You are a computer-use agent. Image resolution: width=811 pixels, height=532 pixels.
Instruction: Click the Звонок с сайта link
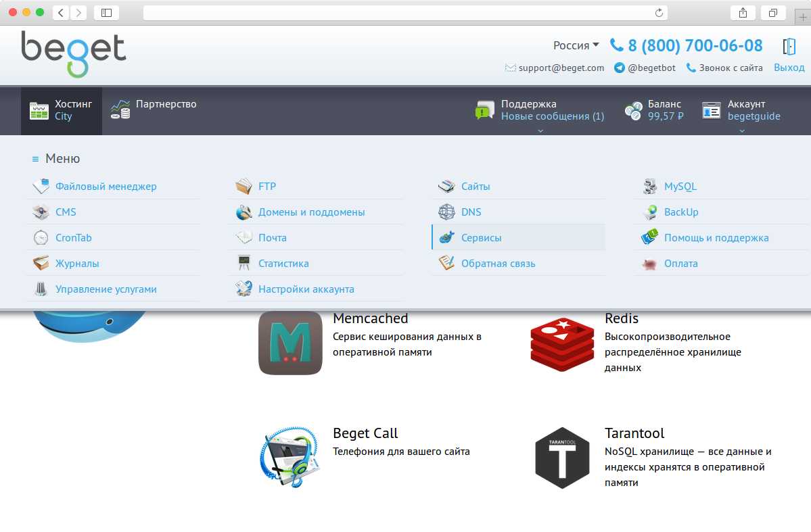[x=731, y=68]
